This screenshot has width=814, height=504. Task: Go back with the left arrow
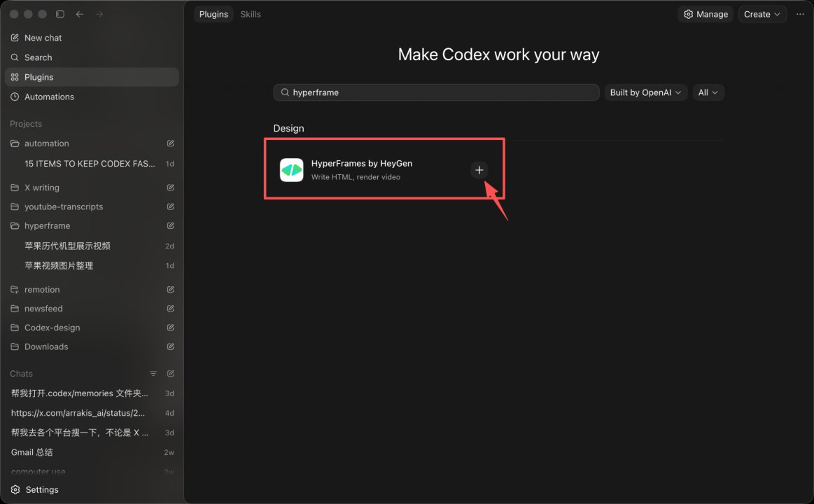(x=79, y=14)
